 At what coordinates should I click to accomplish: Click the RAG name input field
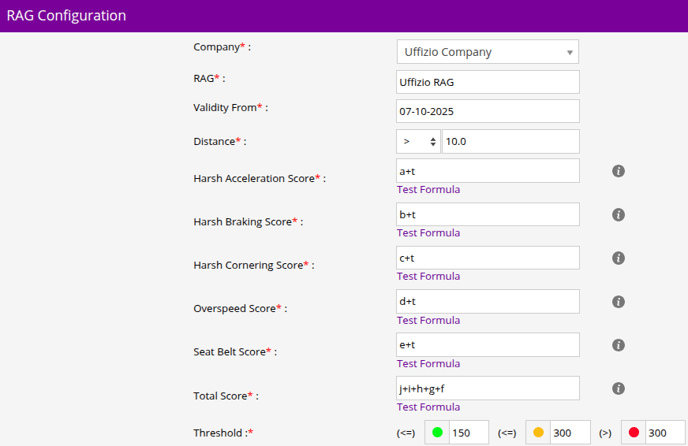pyautogui.click(x=488, y=82)
